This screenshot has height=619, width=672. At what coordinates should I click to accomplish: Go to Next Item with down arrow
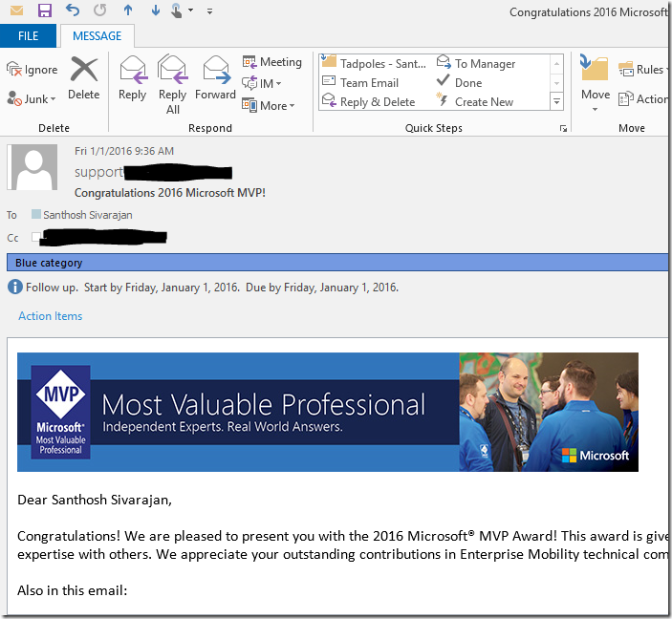click(x=155, y=11)
